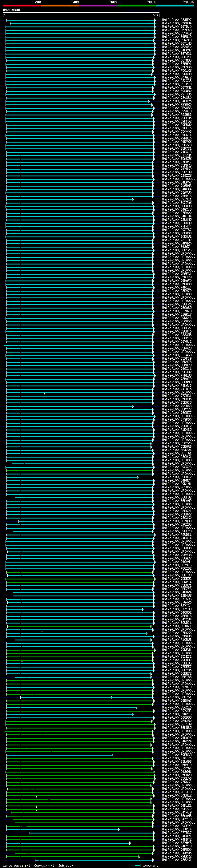
Task: Open hit UniRef100_B6KNS5
Action: [177, 728]
